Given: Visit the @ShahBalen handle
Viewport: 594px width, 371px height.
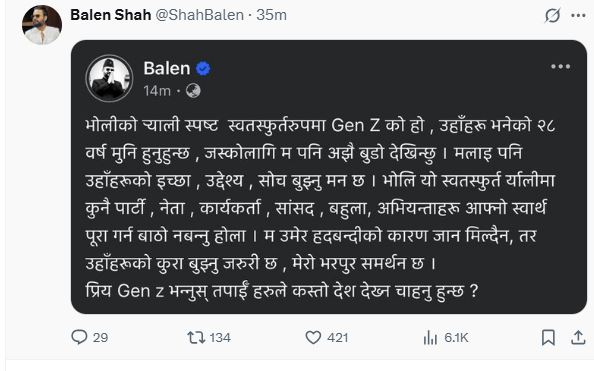Looking at the screenshot, I should (200, 15).
